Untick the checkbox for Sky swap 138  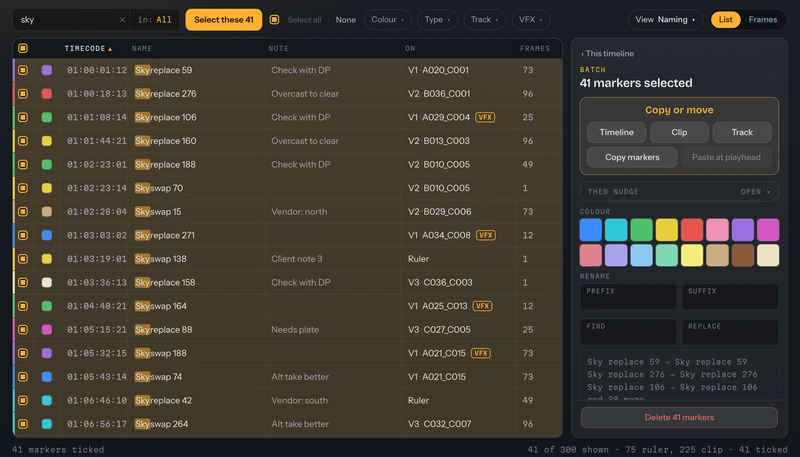coord(23,259)
